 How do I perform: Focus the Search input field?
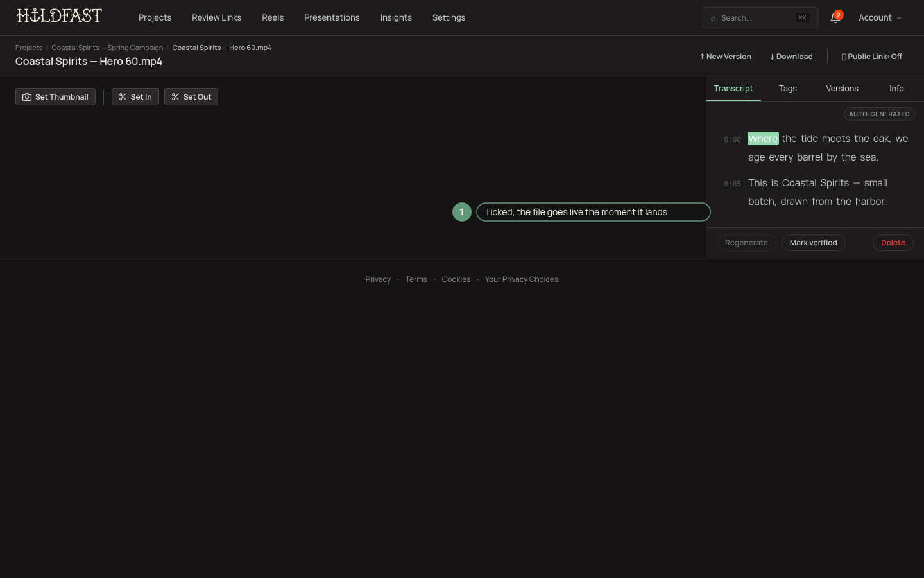[760, 18]
